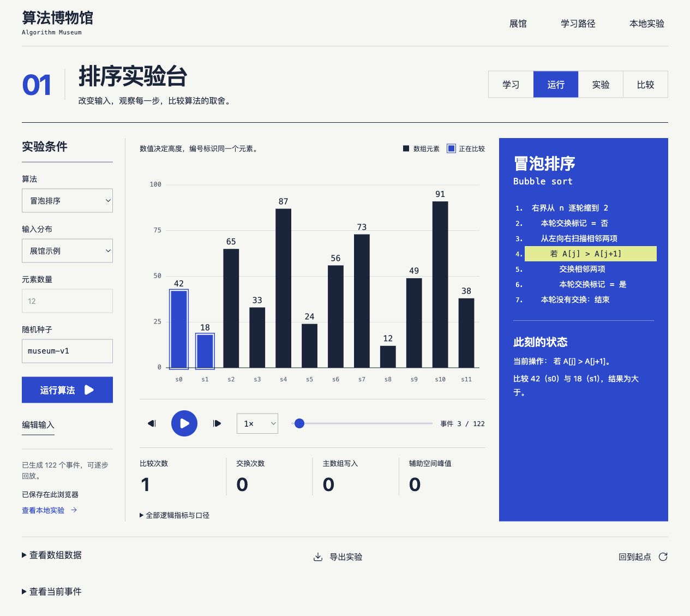Step back to previous event

[152, 423]
